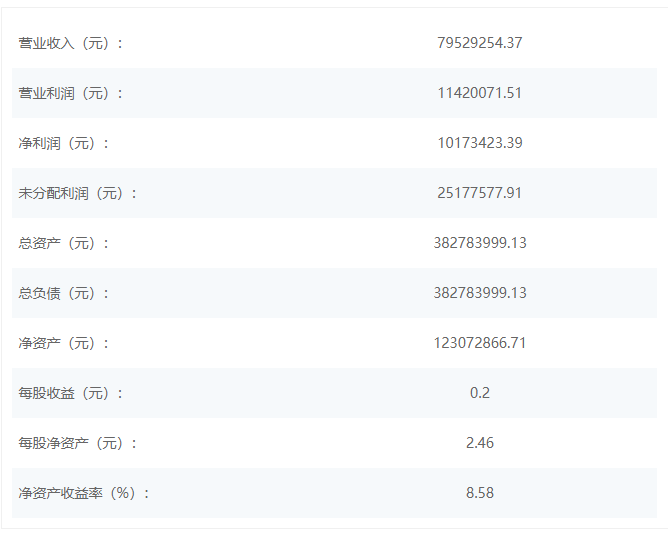Click the 每股收益（元） label

click(x=71, y=393)
